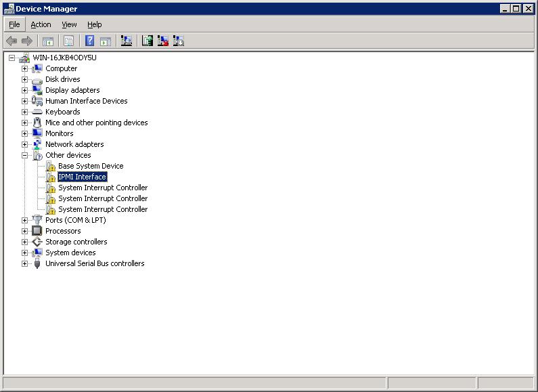Open Properties from the toolbar
This screenshot has width=538, height=392.
point(68,41)
